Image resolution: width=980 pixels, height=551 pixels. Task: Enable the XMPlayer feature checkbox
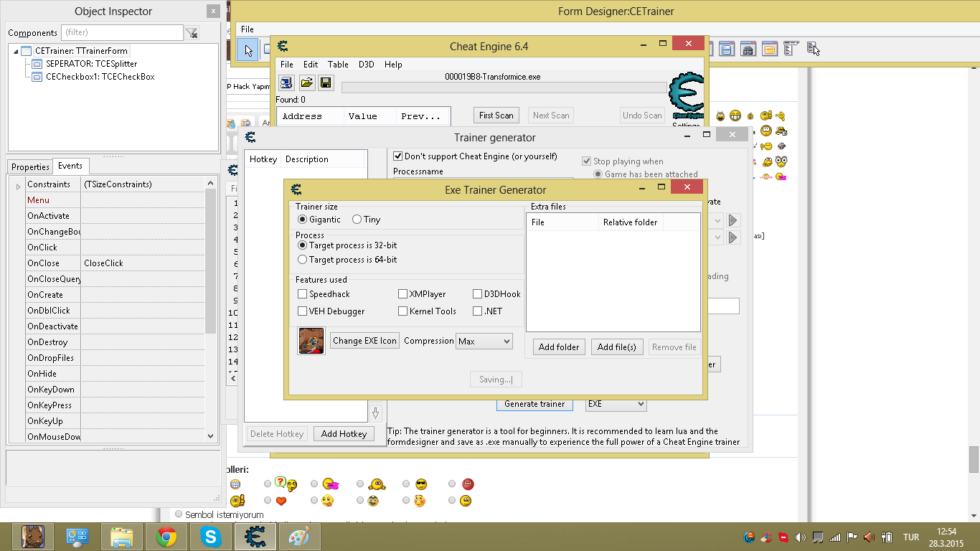(x=403, y=294)
